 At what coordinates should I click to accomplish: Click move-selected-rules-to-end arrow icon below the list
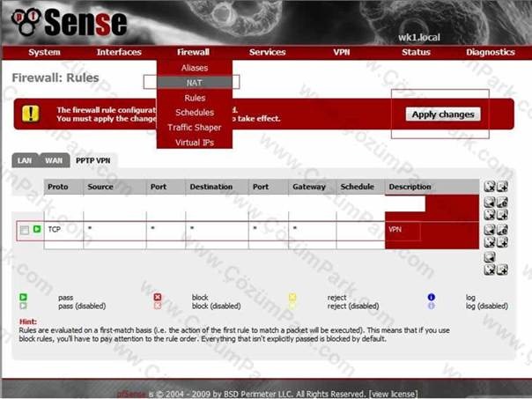click(x=489, y=257)
